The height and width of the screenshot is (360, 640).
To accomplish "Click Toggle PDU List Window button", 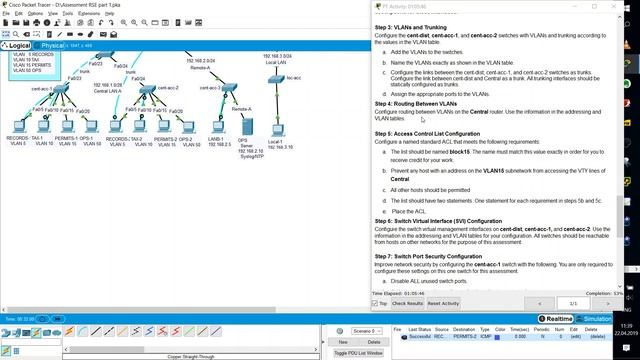I will (x=358, y=353).
